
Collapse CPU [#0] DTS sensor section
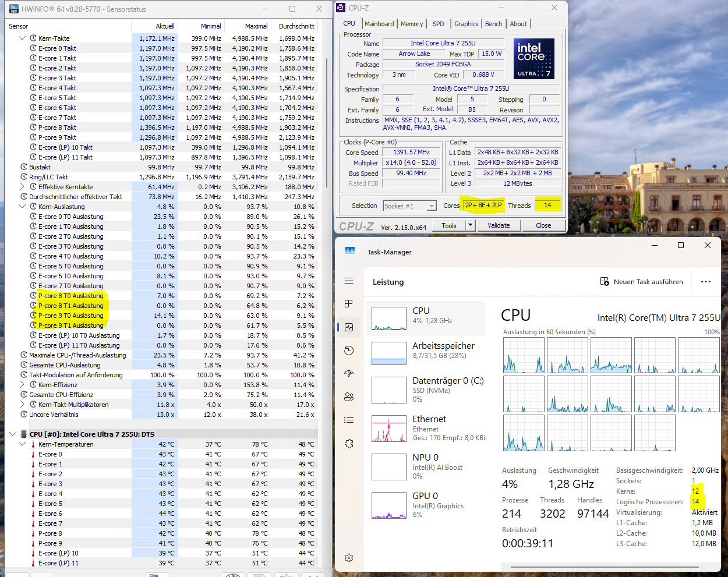click(13, 434)
